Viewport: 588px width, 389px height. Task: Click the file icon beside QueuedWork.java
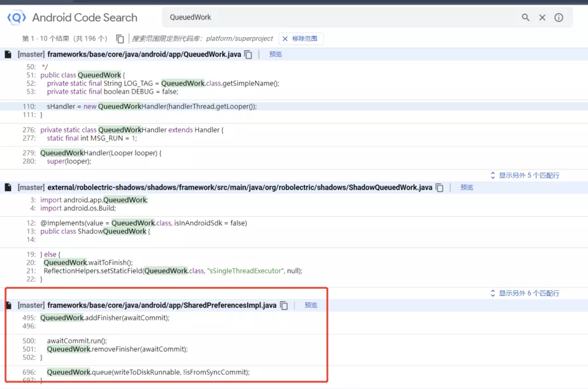[8, 54]
